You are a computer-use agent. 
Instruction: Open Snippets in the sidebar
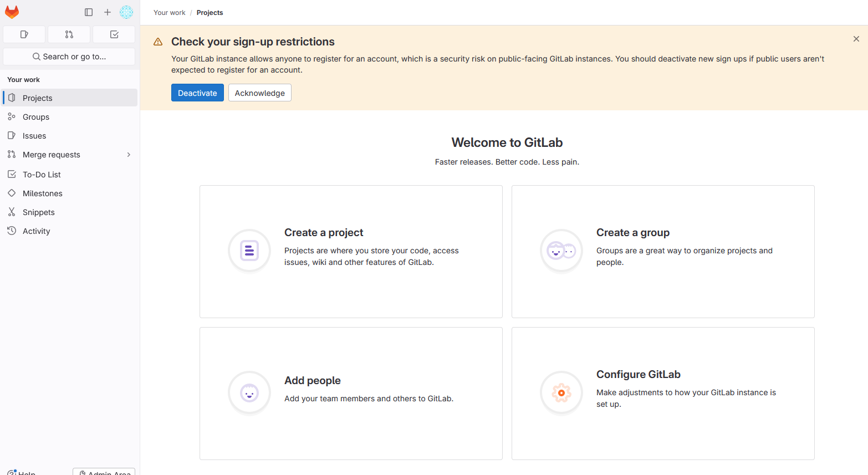point(70,212)
